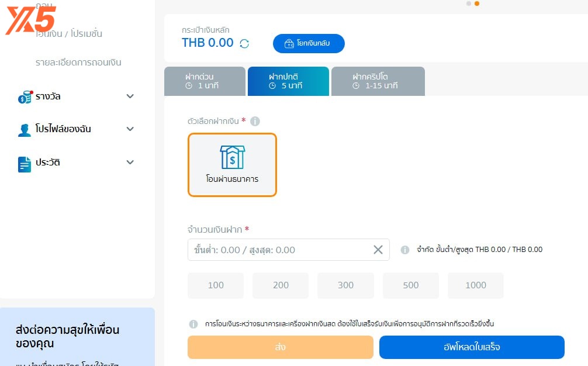Click the deposit limit info icon
The width and height of the screenshot is (588, 366).
coord(405,250)
